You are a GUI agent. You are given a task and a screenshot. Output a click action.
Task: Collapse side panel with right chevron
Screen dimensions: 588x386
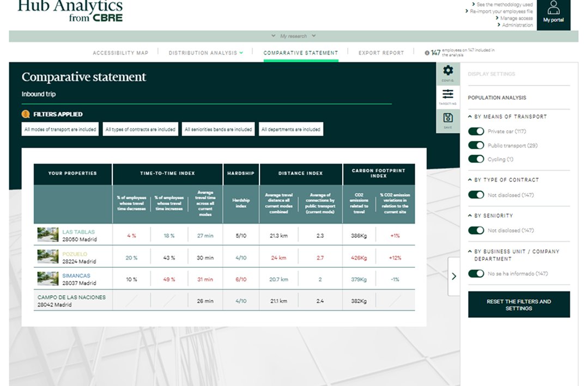click(454, 276)
